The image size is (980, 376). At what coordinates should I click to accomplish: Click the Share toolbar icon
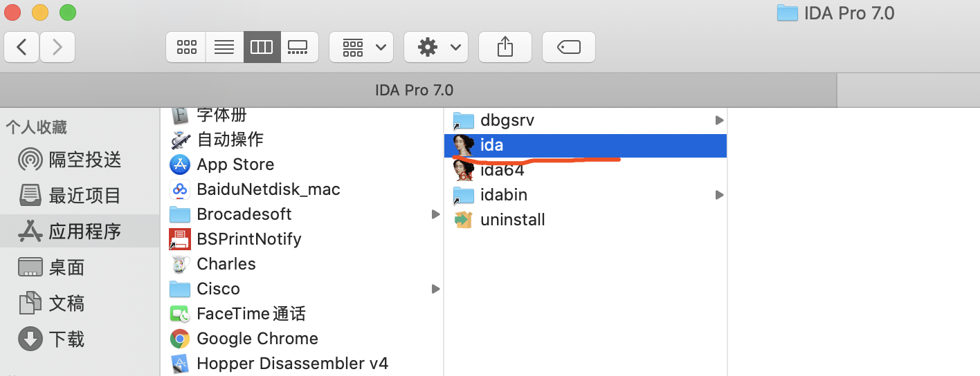click(505, 47)
